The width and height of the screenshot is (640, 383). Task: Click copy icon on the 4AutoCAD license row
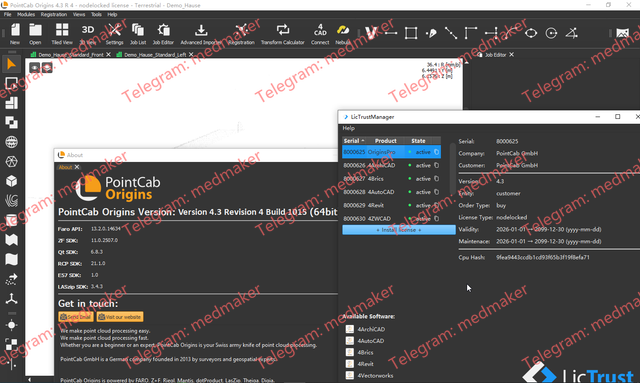(x=436, y=192)
